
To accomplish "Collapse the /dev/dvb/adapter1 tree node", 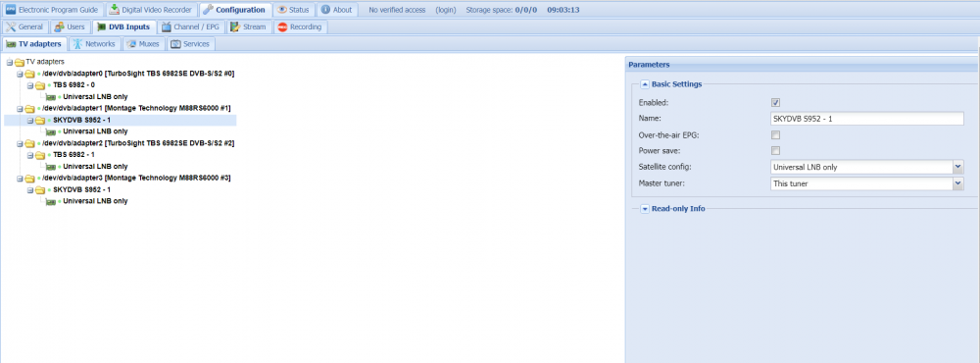I will pyautogui.click(x=20, y=108).
